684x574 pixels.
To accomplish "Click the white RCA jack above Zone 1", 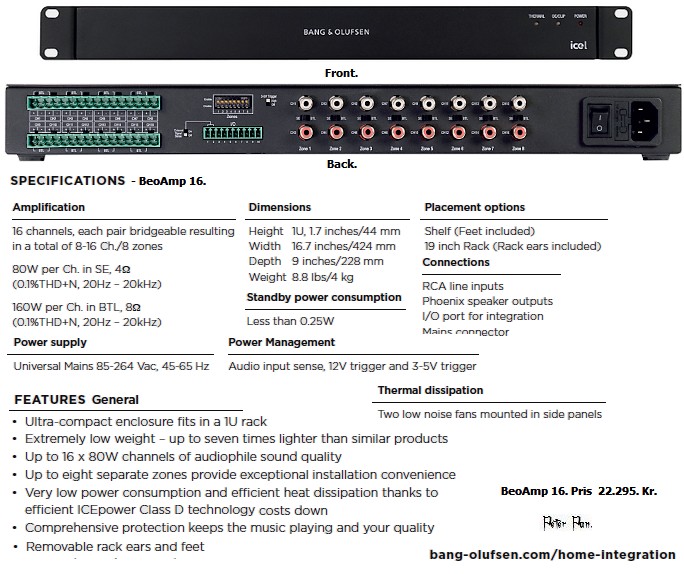I will pyautogui.click(x=306, y=103).
